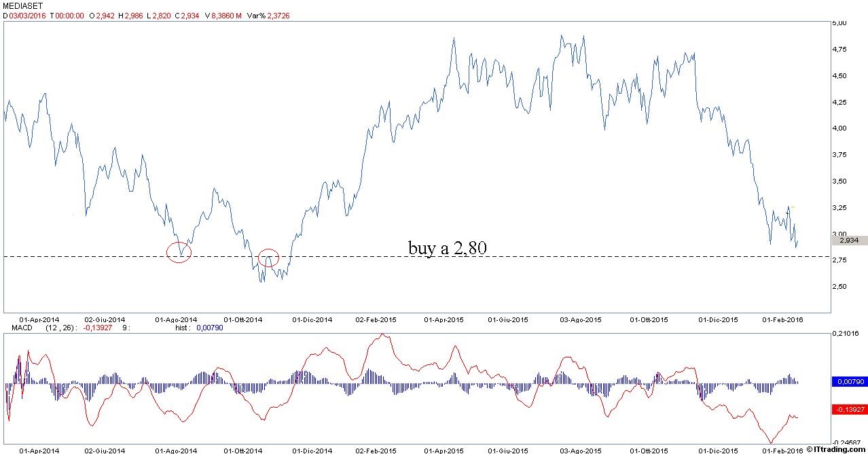Click 01-Giu-2015 on the price chart axis

(509, 319)
